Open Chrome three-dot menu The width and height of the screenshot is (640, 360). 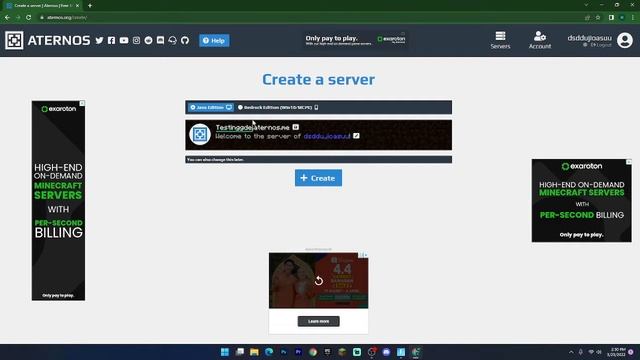633,18
